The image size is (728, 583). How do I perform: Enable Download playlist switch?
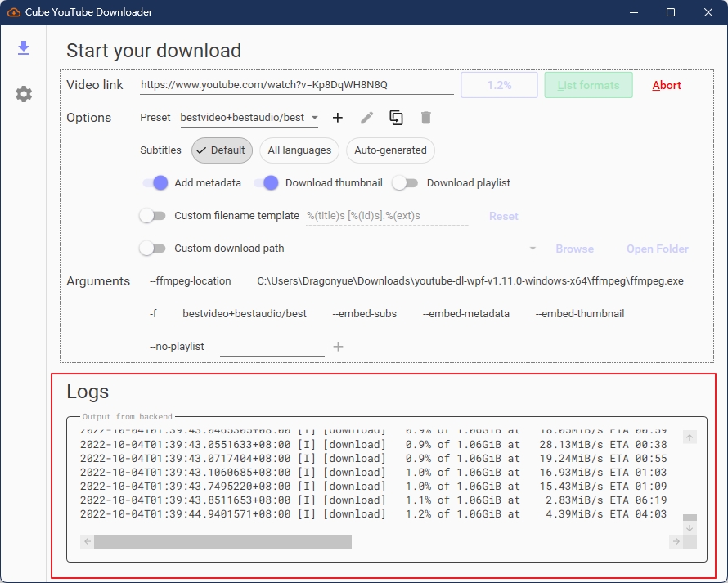pyautogui.click(x=405, y=183)
